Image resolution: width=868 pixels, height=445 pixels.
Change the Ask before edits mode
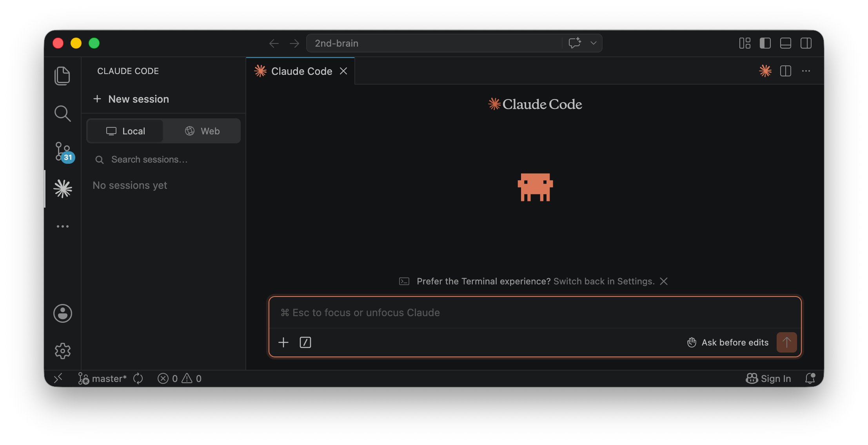(728, 342)
